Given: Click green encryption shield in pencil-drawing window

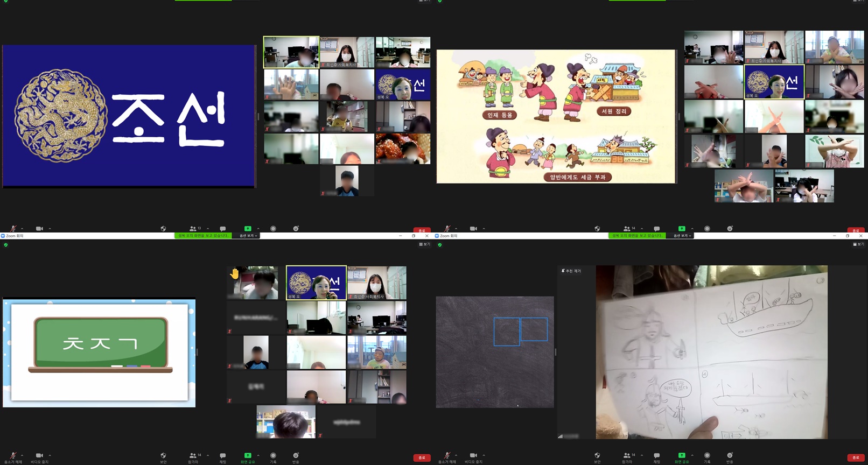Looking at the screenshot, I should (x=440, y=245).
